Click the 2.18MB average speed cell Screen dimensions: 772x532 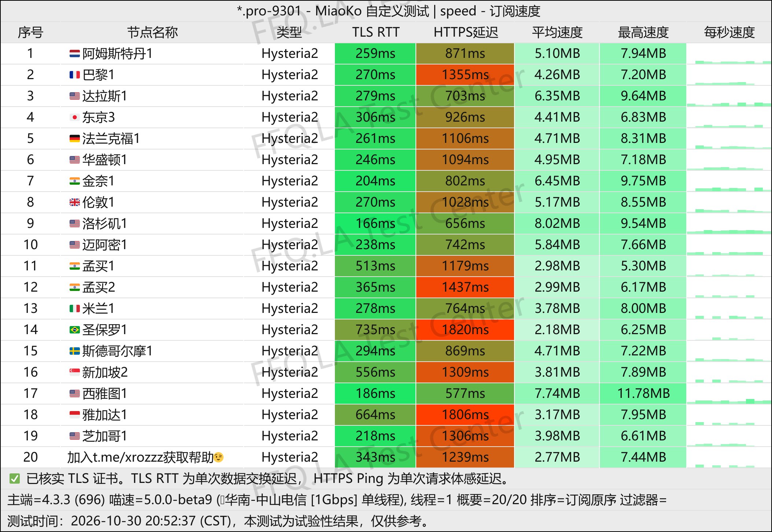pyautogui.click(x=557, y=330)
